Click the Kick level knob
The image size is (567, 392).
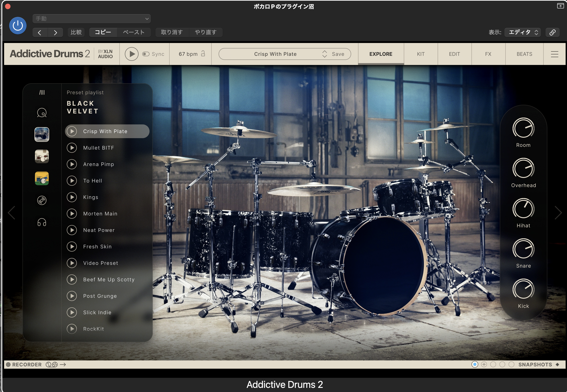[523, 289]
